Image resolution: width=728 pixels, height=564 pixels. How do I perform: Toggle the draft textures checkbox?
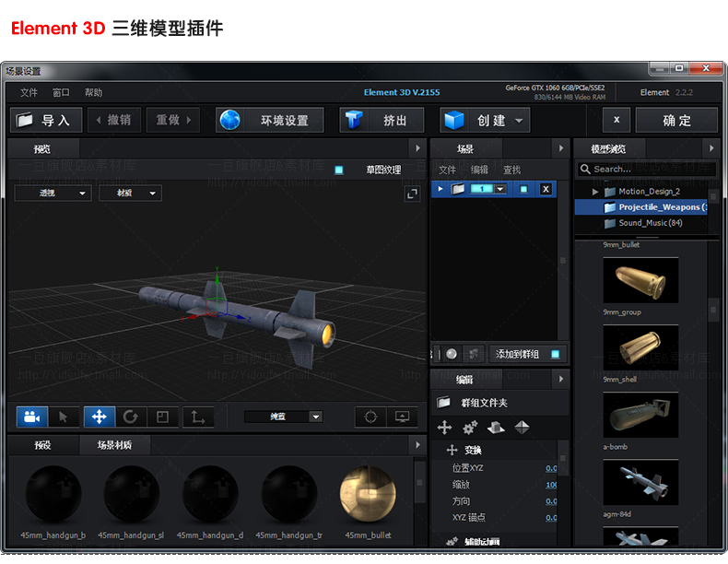339,170
